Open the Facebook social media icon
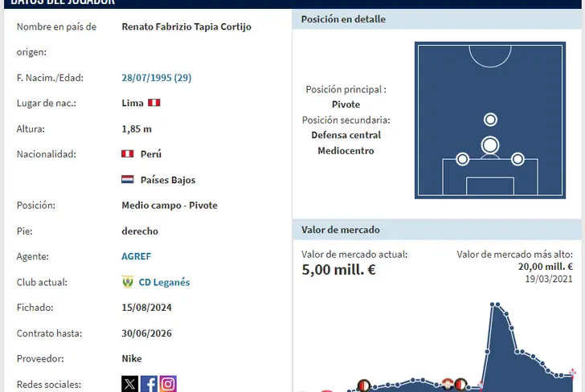 [149, 384]
